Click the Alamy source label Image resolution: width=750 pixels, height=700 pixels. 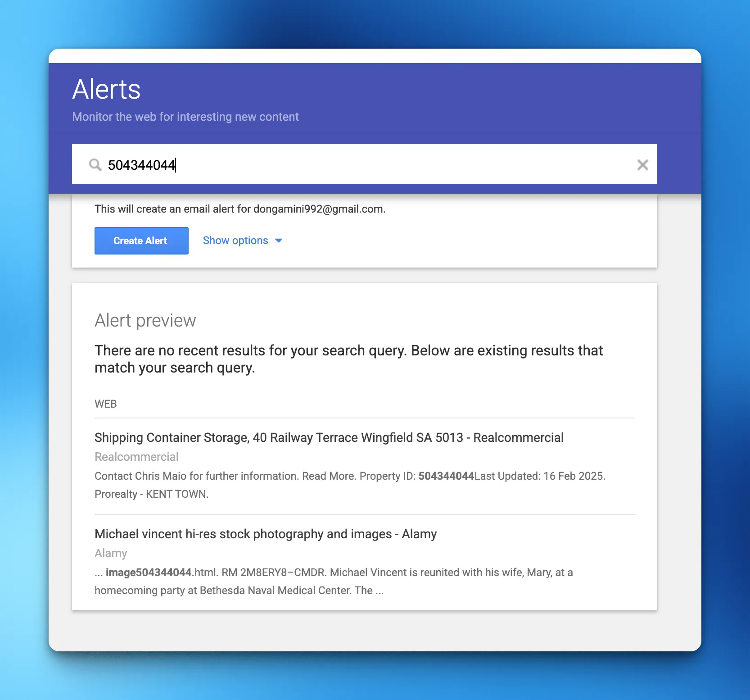[x=111, y=553]
